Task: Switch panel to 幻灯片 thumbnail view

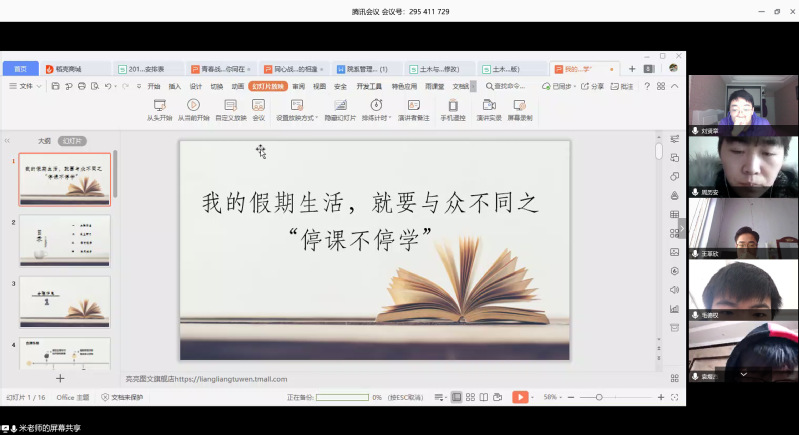Action: (x=71, y=141)
